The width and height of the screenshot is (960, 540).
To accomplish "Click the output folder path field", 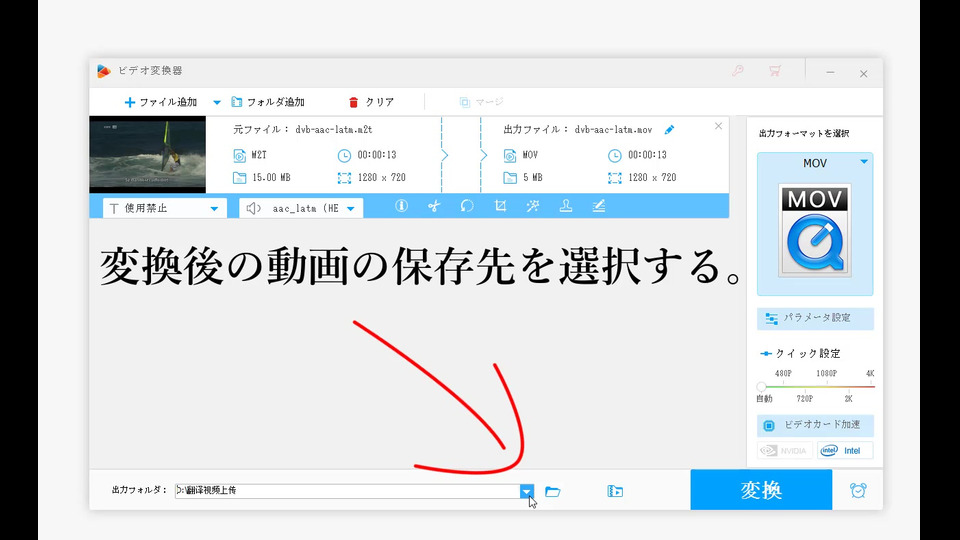I will pos(347,490).
